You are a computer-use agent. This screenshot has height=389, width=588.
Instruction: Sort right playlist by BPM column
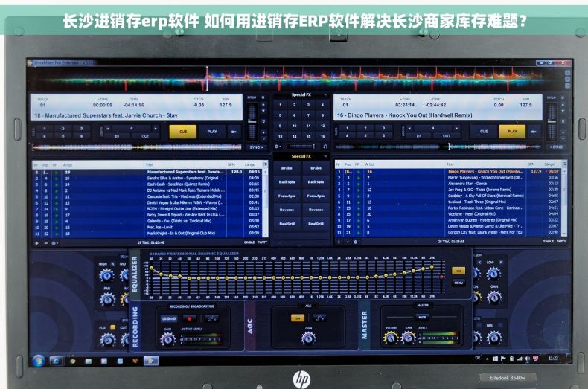point(531,164)
